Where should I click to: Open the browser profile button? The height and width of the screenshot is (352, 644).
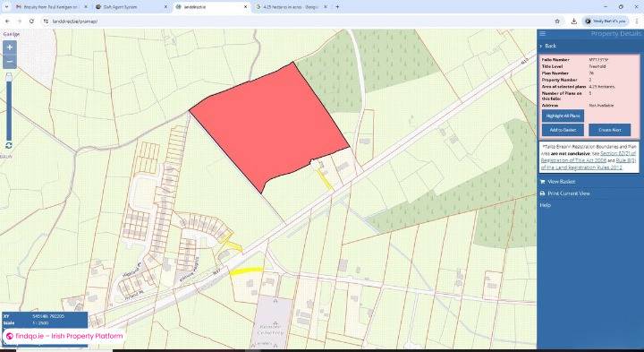pos(606,21)
